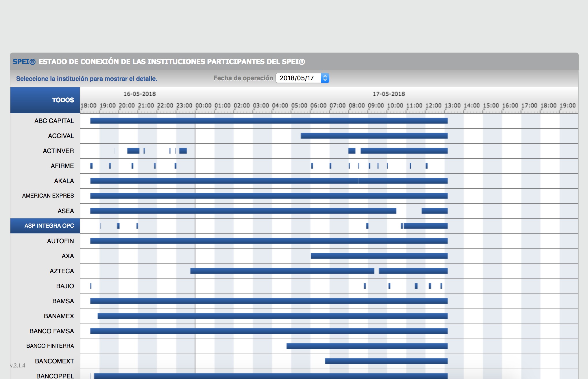Select the AKALA institution
The image size is (588, 379).
pos(45,181)
